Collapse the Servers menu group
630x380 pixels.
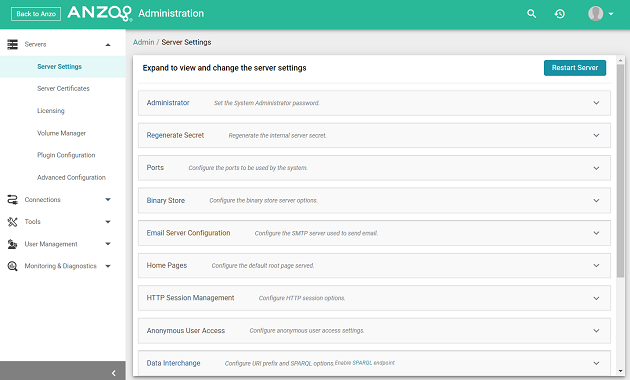tap(108, 45)
